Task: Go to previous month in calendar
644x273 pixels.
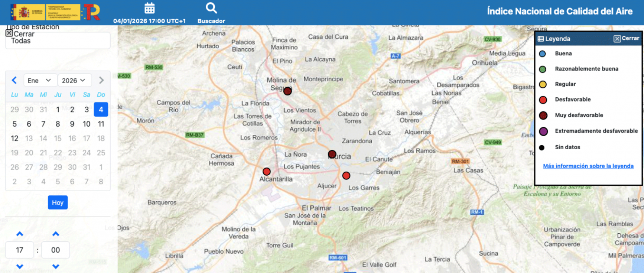Action: point(14,80)
